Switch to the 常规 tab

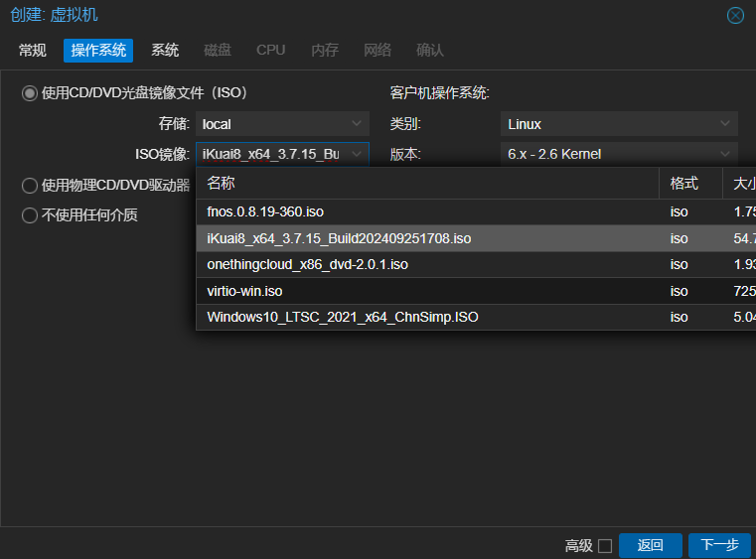pyautogui.click(x=32, y=50)
